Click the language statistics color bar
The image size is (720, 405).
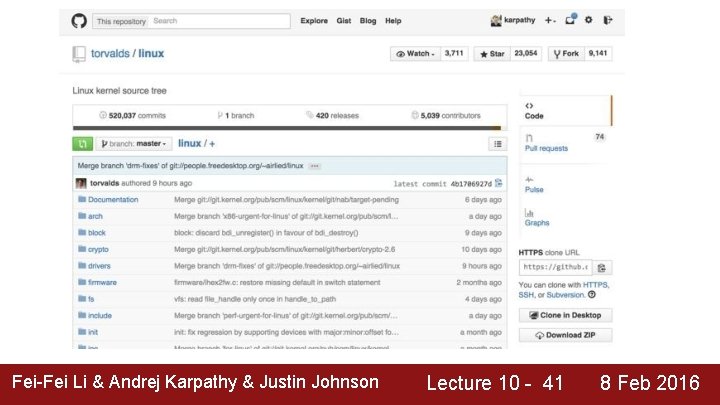pyautogui.click(x=290, y=128)
